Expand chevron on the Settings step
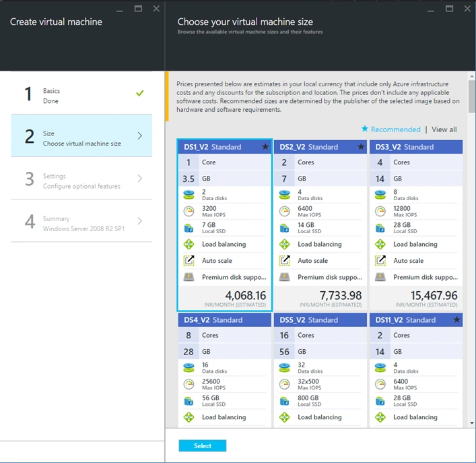The height and width of the screenshot is (463, 476). click(x=139, y=179)
